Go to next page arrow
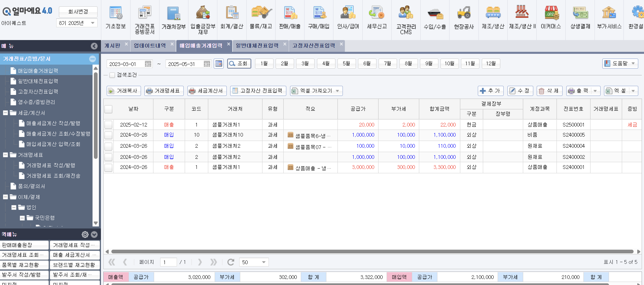The height and width of the screenshot is (285, 644). (x=200, y=262)
